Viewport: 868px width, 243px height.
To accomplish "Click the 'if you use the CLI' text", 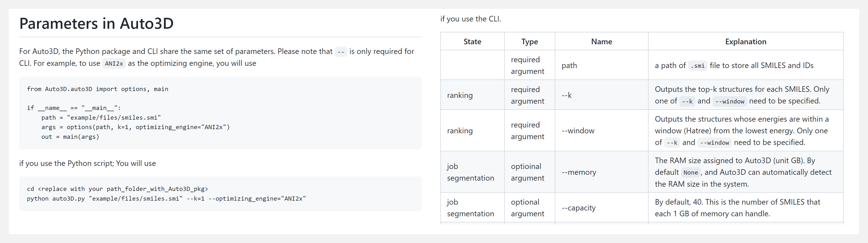I will pos(470,19).
